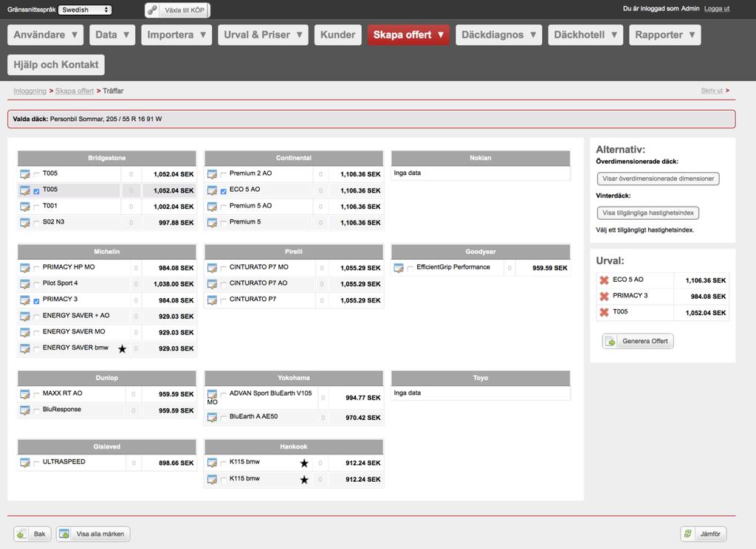Select the 1,038.00 SEK price text

point(173,284)
